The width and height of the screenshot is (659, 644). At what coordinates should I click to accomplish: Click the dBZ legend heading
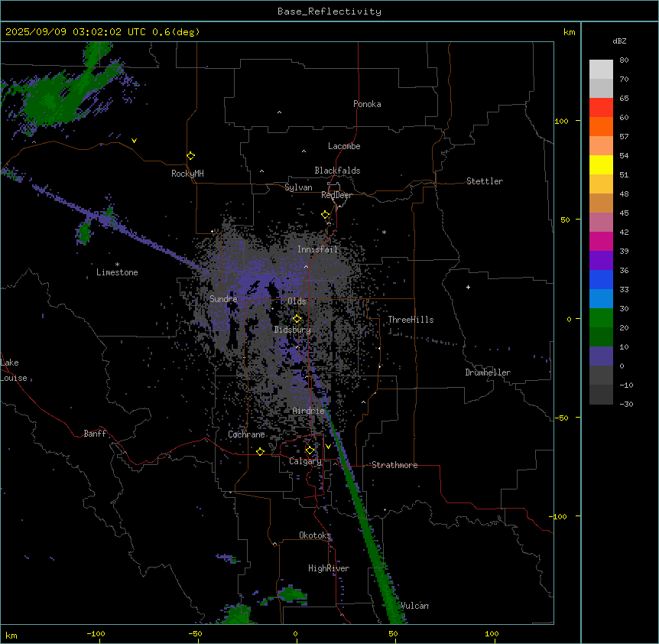tap(619, 41)
